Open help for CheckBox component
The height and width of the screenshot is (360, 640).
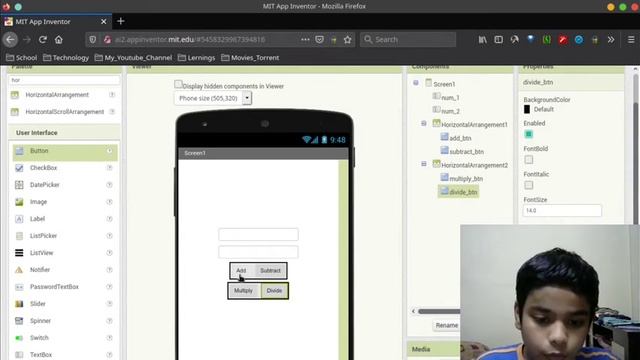(x=109, y=168)
